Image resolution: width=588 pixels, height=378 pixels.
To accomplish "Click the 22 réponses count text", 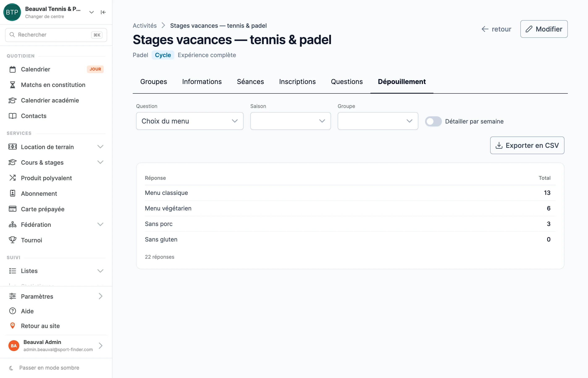I will click(x=160, y=257).
